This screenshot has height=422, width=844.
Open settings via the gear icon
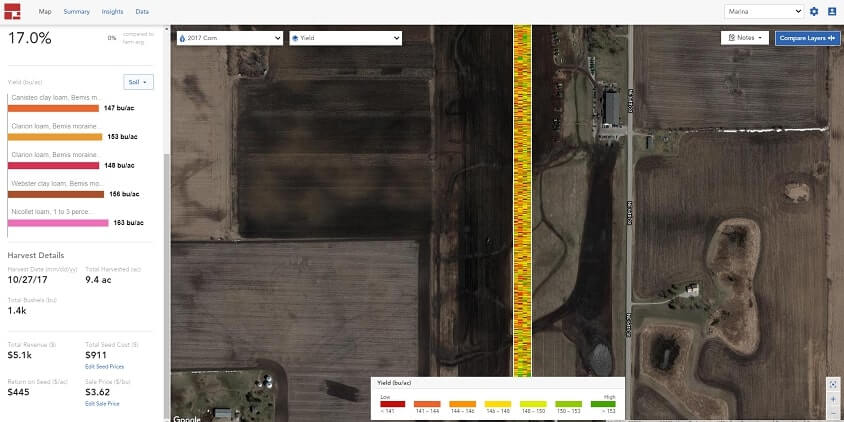tap(814, 11)
